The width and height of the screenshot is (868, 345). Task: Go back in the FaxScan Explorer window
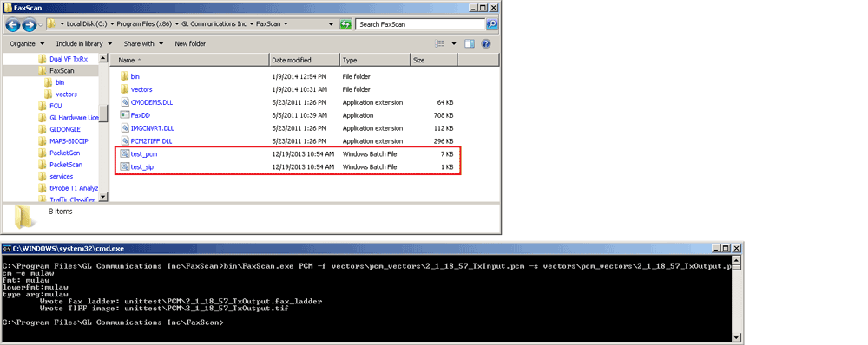[13, 25]
